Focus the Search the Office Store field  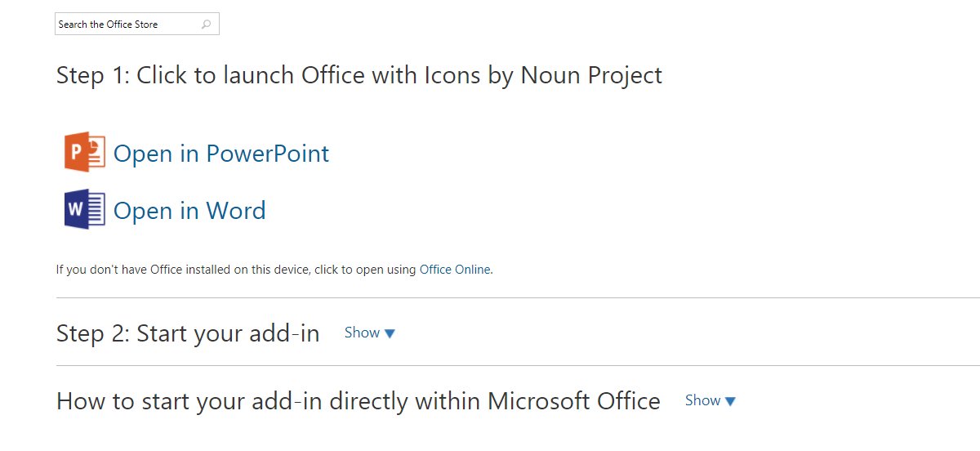127,25
